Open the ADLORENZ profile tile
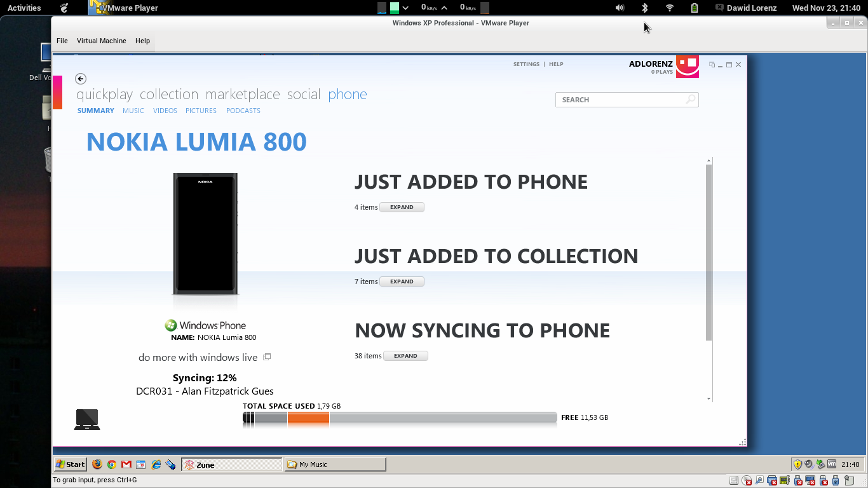Viewport: 868px width, 488px height. click(x=687, y=66)
